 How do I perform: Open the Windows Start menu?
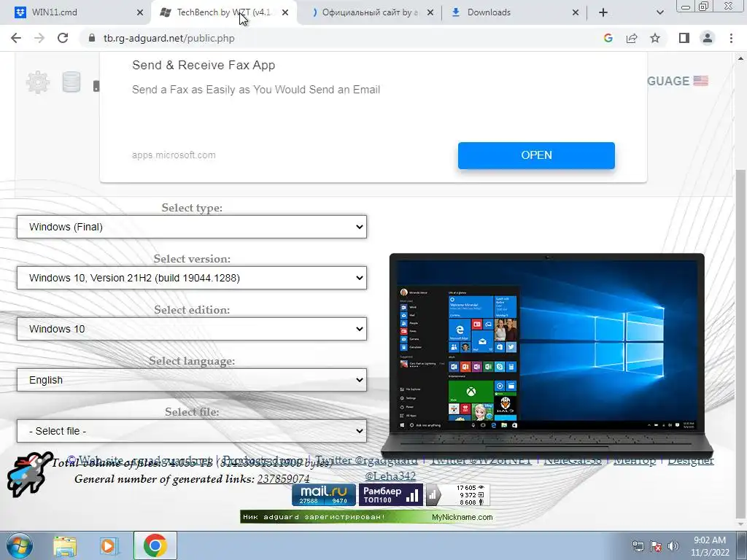point(19,545)
